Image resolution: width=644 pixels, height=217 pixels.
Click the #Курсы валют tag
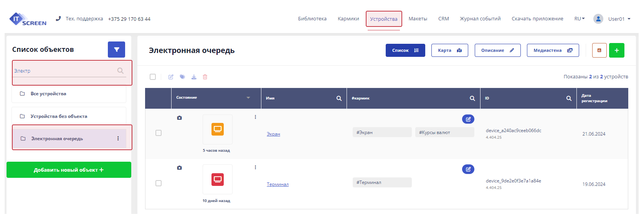point(444,133)
